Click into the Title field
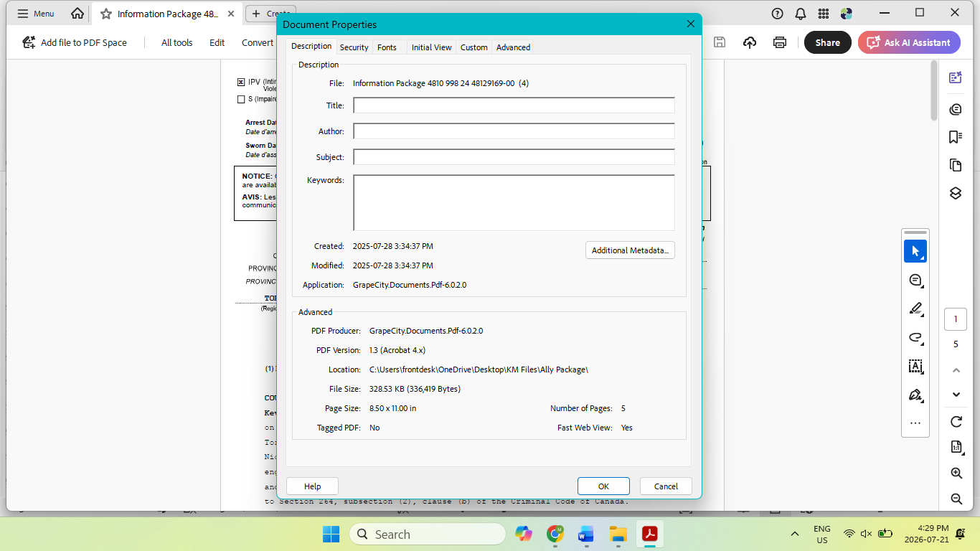This screenshot has height=551, width=980. pos(514,105)
